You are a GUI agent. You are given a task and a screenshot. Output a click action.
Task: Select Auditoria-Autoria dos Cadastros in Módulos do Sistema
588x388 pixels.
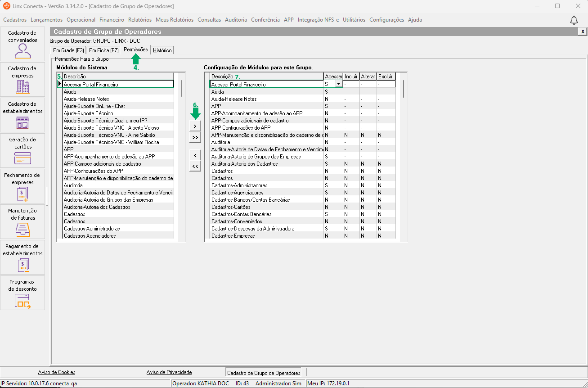pos(118,207)
